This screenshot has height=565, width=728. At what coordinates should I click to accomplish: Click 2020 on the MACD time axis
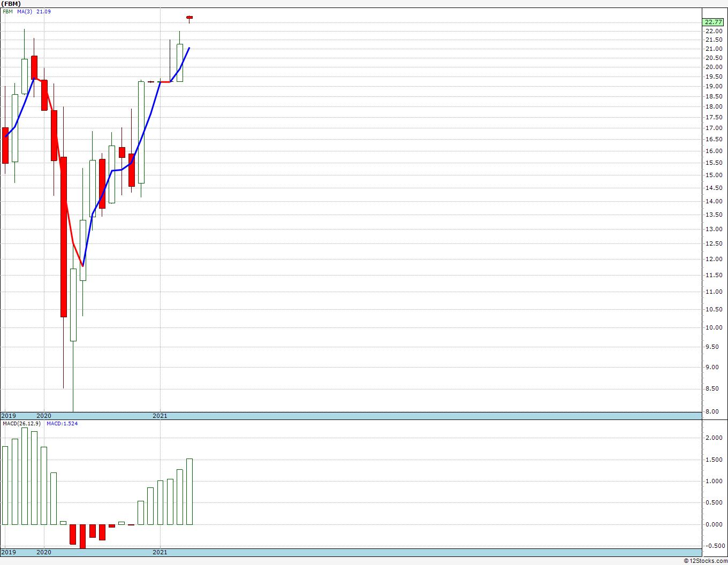tap(44, 552)
